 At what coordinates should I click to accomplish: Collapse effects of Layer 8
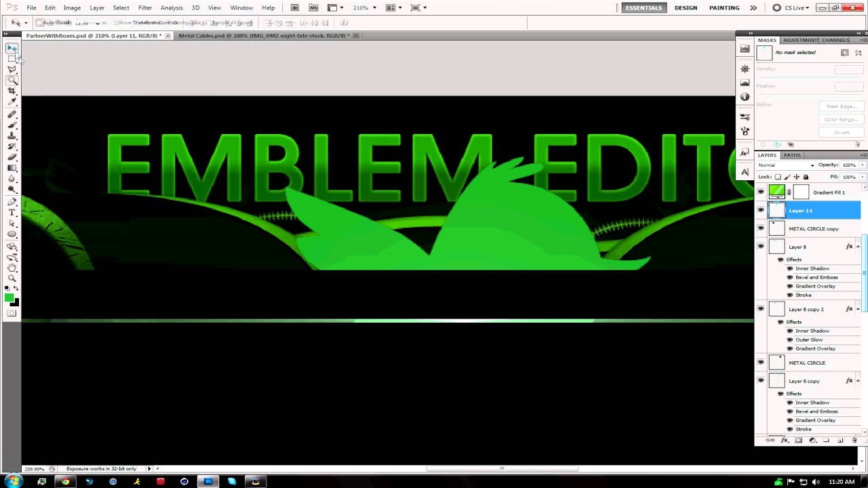pyautogui.click(x=858, y=247)
